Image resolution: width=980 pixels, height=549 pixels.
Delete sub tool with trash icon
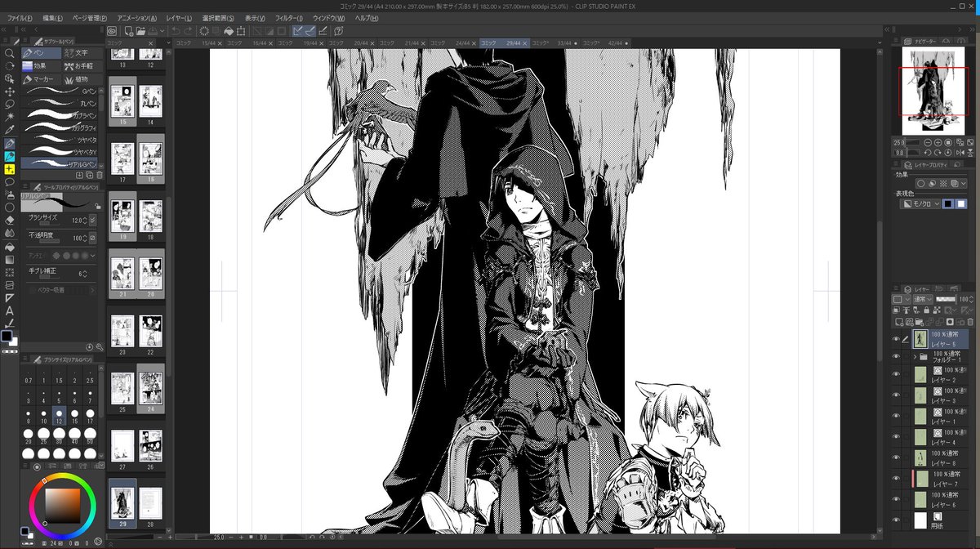click(x=100, y=175)
